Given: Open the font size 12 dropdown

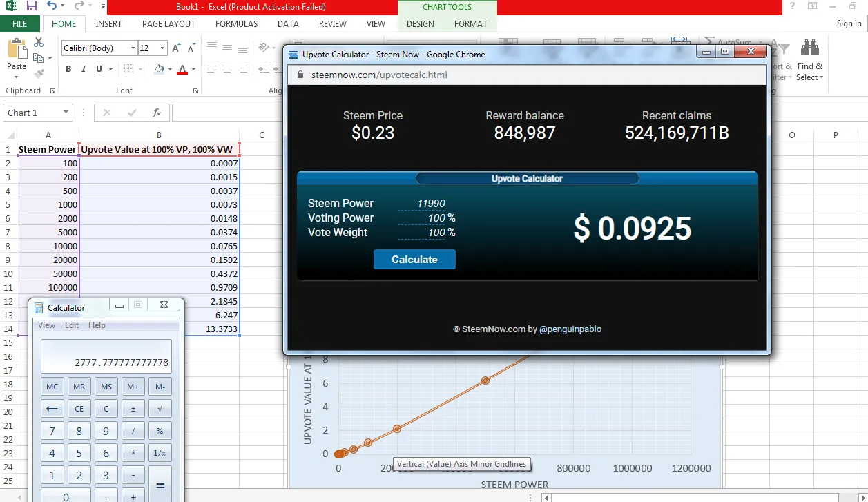Looking at the screenshot, I should 163,48.
